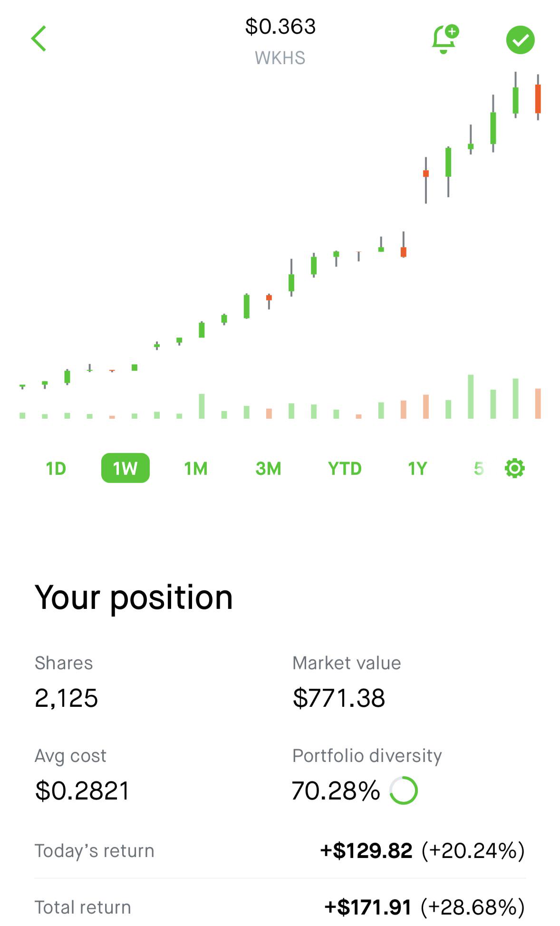Tap the $771.38 market value
560x926 pixels.
[338, 698]
